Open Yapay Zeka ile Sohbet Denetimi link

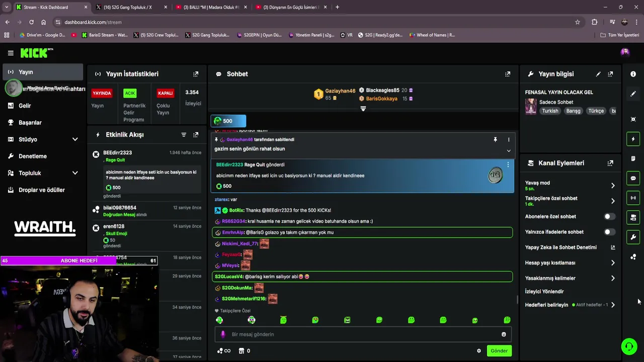pyautogui.click(x=570, y=247)
